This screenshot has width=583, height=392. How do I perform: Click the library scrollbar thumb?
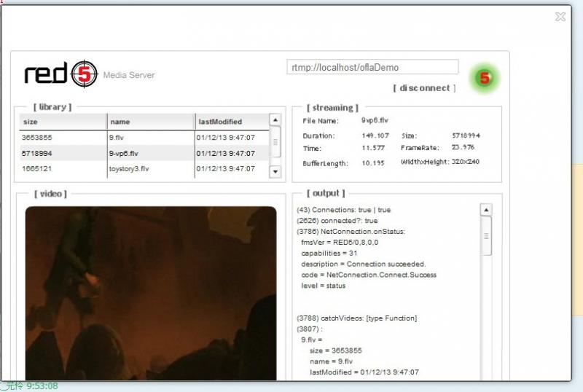pos(275,142)
